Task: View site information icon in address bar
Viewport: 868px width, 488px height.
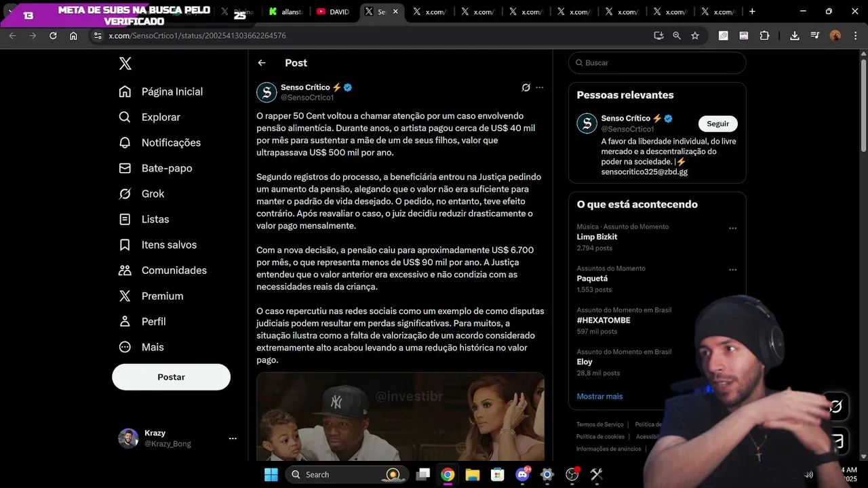Action: (97, 36)
